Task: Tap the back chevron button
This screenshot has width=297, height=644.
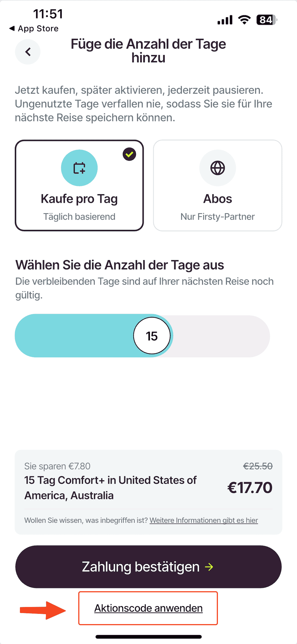Action: (28, 52)
